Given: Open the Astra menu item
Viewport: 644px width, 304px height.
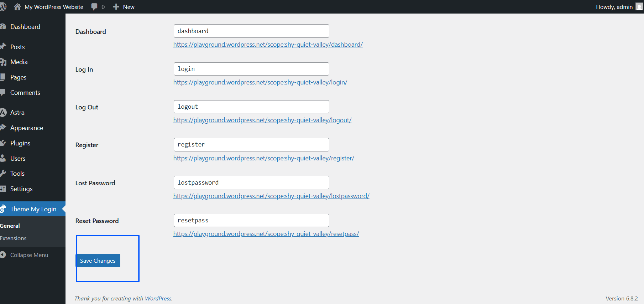Looking at the screenshot, I should pos(17,113).
